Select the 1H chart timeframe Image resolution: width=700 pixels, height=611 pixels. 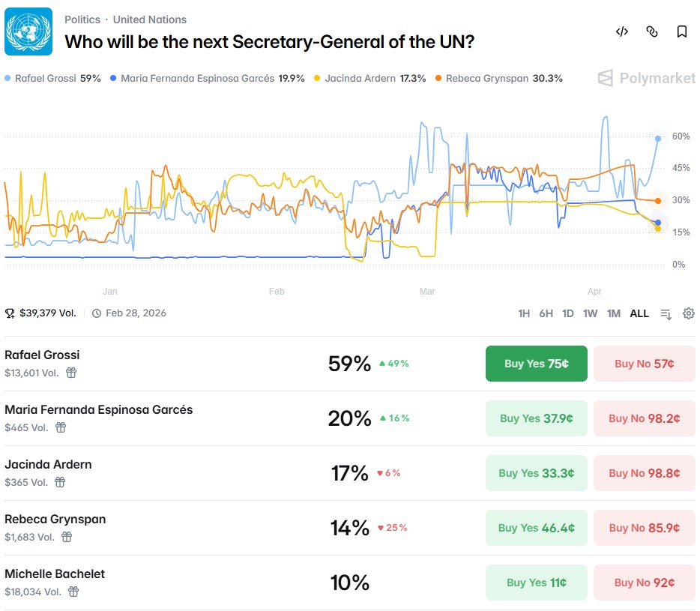[x=524, y=313]
